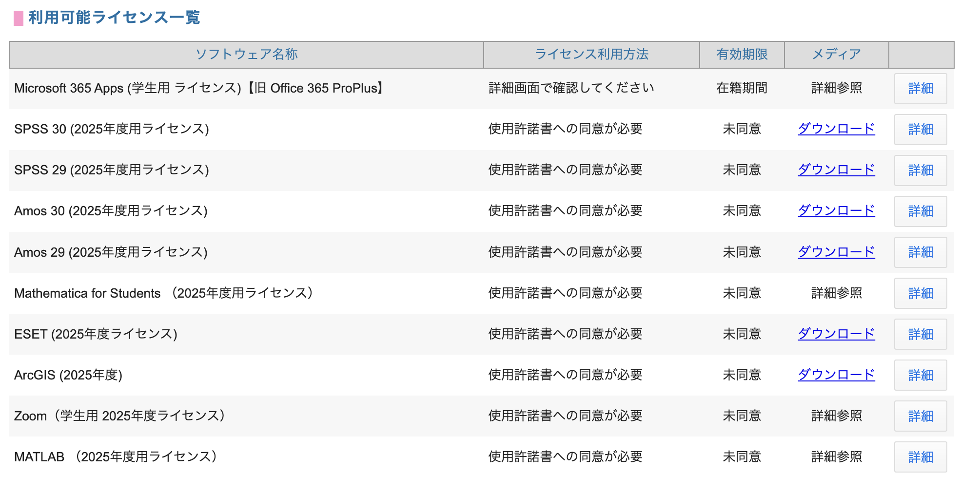The height and width of the screenshot is (493, 980).
Task: Click 詳細参照 in the Microsoft 365 row
Action: pos(837,88)
